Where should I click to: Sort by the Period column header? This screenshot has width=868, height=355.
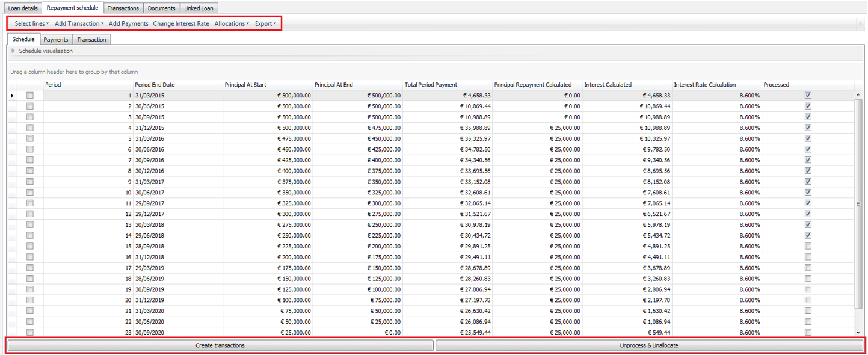coord(88,85)
